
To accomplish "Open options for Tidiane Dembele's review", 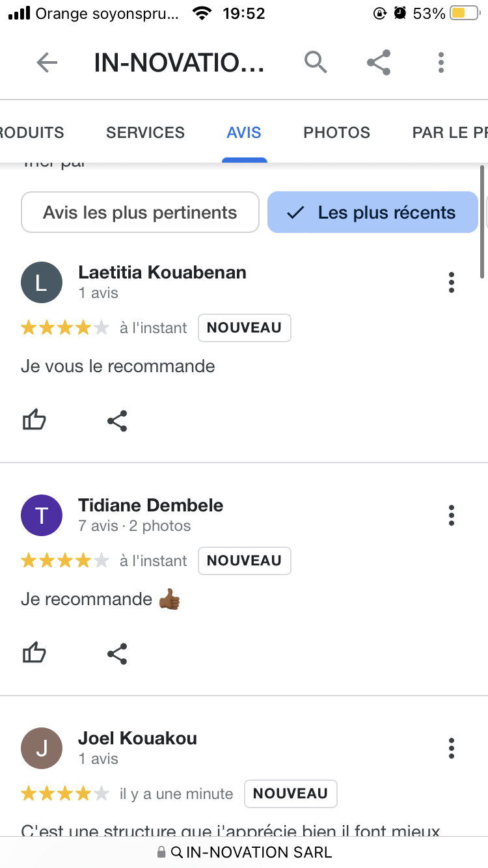I will 452,515.
